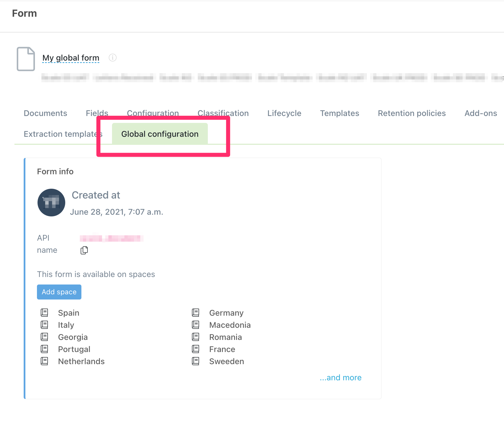Image resolution: width=504 pixels, height=423 pixels.
Task: Click the document icon next to form title
Action: coord(26,59)
